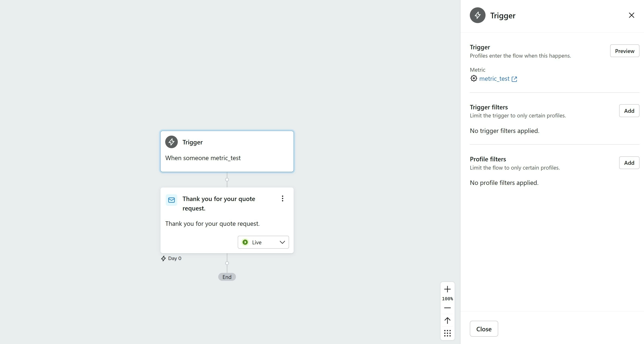Click the grid dots icon in zoom toolbar
The image size is (644, 344).
pos(447,333)
